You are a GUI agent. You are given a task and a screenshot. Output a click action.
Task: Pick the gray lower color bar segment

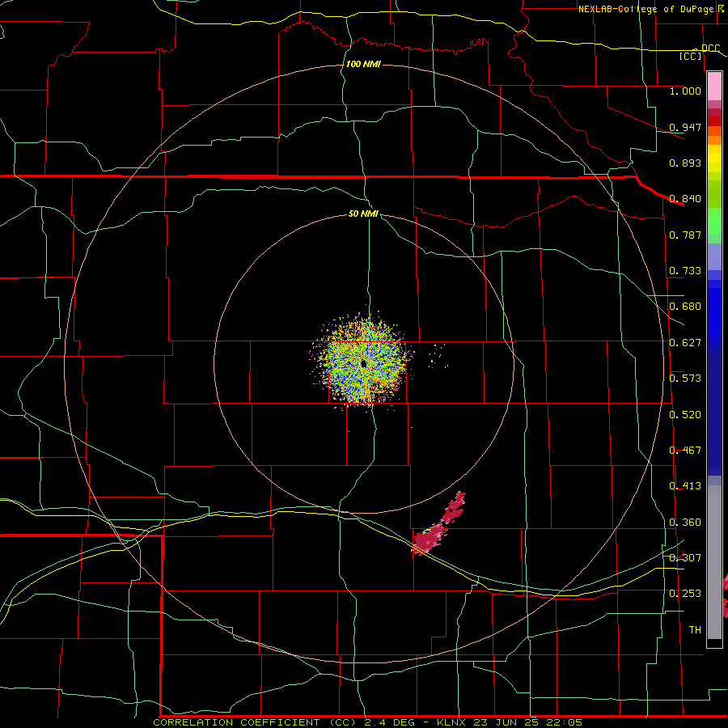tap(714, 562)
